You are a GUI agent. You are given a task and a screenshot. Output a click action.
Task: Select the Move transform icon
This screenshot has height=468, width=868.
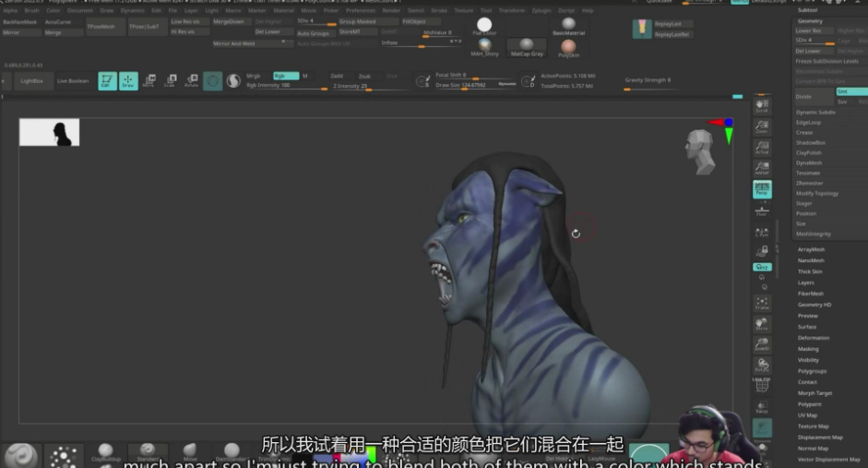point(149,81)
